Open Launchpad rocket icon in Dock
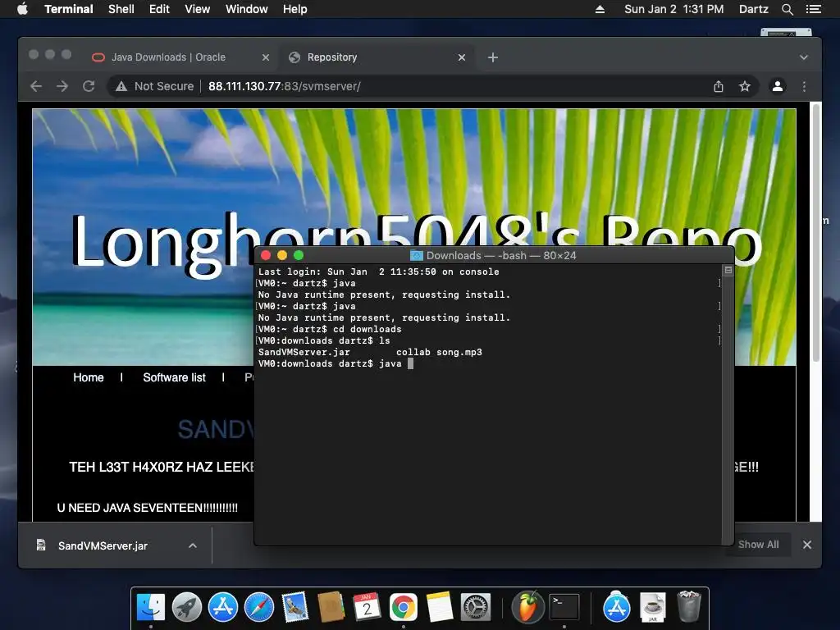 [x=187, y=607]
